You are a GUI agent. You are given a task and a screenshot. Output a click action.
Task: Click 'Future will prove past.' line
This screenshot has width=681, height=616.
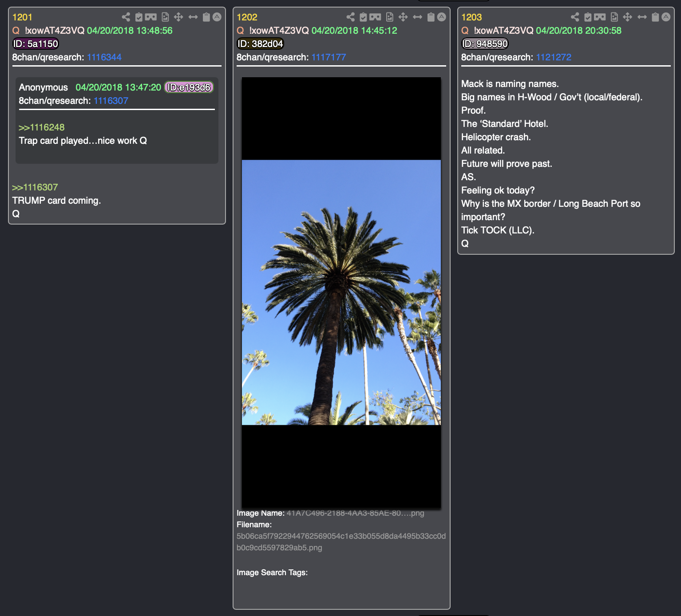(x=507, y=164)
